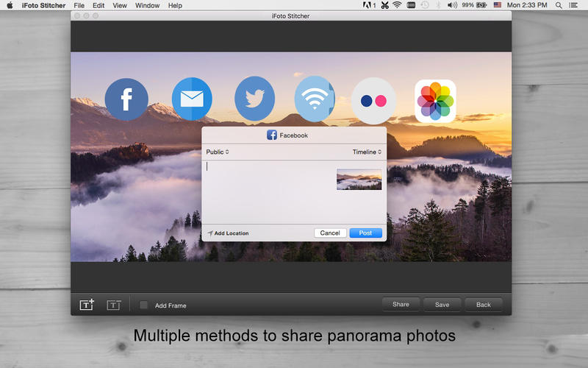Click the Facebook logo in the dialog header

(x=272, y=135)
